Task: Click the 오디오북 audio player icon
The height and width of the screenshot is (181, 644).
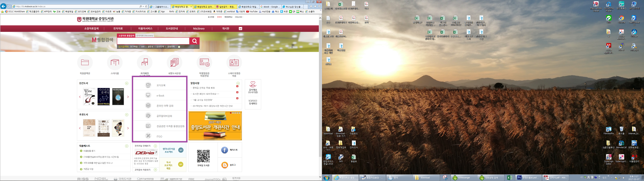Action: pyautogui.click(x=148, y=85)
